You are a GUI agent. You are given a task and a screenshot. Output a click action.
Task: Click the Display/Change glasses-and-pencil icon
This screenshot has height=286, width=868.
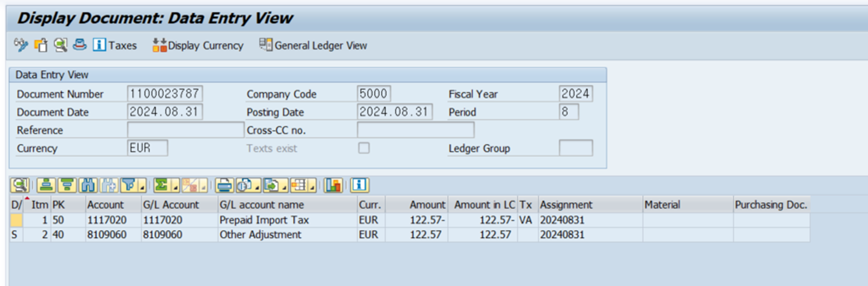coord(21,45)
